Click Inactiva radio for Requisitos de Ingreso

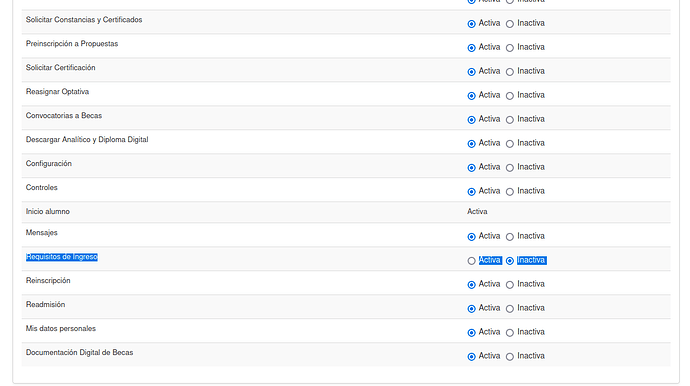[510, 261]
